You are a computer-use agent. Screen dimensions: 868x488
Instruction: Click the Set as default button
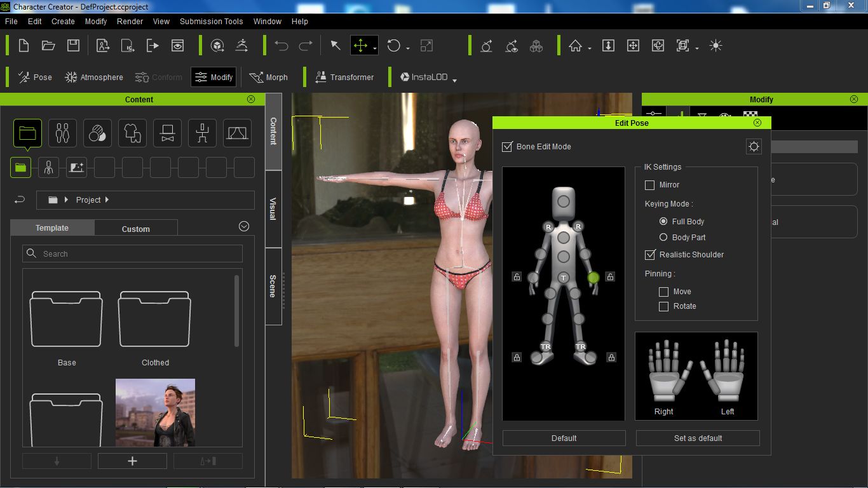click(698, 438)
